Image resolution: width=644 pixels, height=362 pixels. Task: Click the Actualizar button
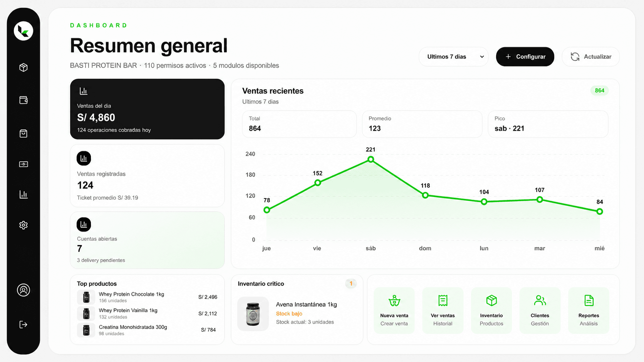(x=591, y=57)
